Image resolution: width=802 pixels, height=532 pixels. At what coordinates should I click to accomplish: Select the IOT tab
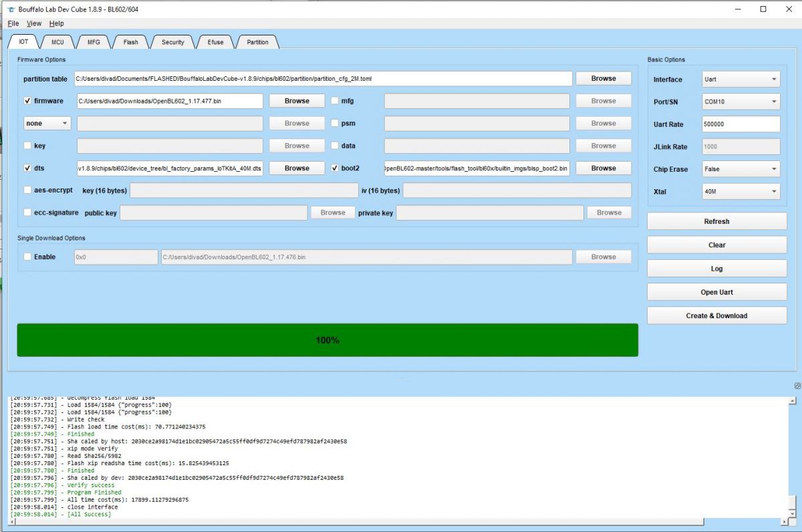click(x=24, y=41)
